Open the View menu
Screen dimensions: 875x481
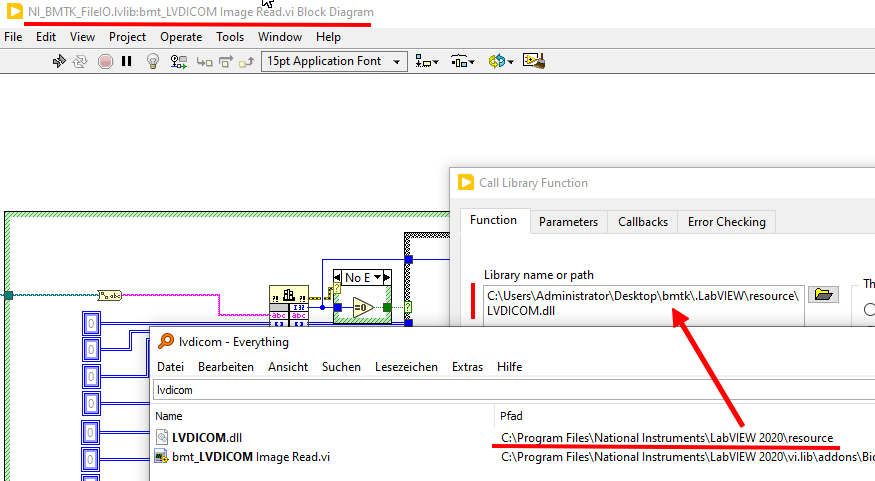coord(82,37)
